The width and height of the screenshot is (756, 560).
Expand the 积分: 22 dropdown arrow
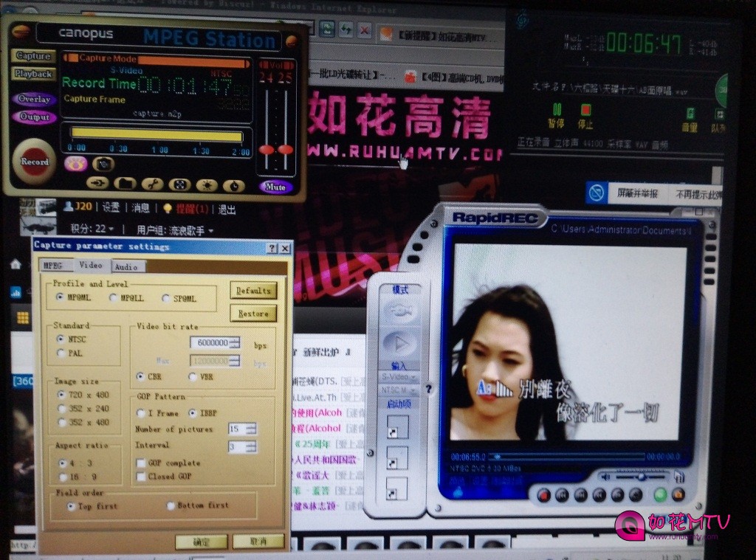point(111,229)
